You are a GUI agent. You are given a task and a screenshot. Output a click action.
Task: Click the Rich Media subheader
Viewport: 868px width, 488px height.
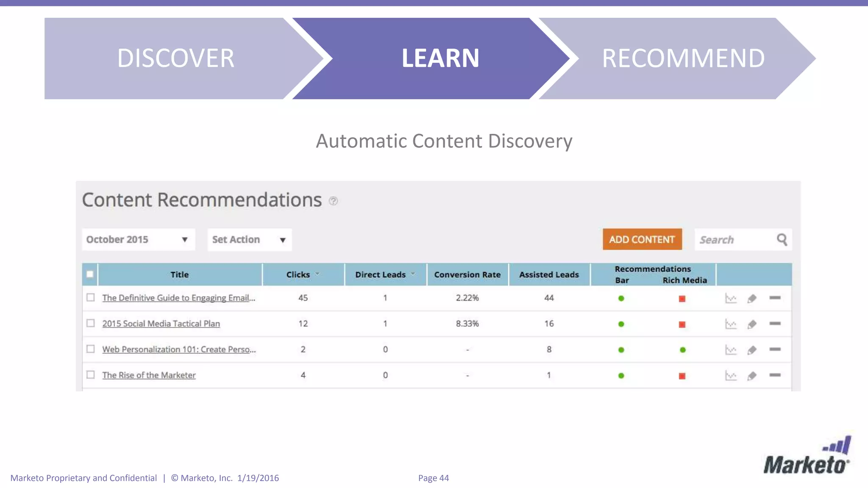pyautogui.click(x=685, y=280)
